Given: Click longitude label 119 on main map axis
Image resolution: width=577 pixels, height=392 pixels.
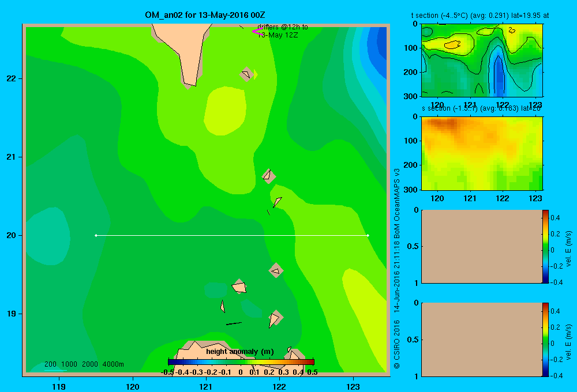Looking at the screenshot, I should tap(59, 386).
